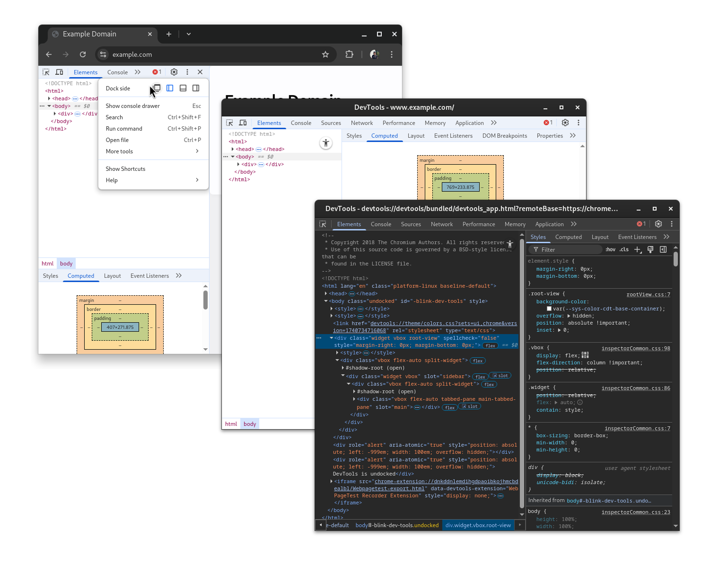Toggle the .cls element classes button
The height and width of the screenshot is (574, 728).
pos(624,250)
